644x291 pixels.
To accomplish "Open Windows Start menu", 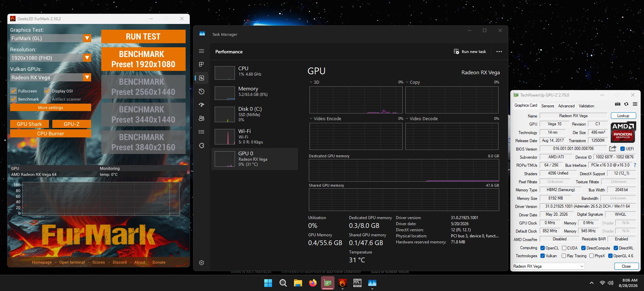I will pos(268,283).
